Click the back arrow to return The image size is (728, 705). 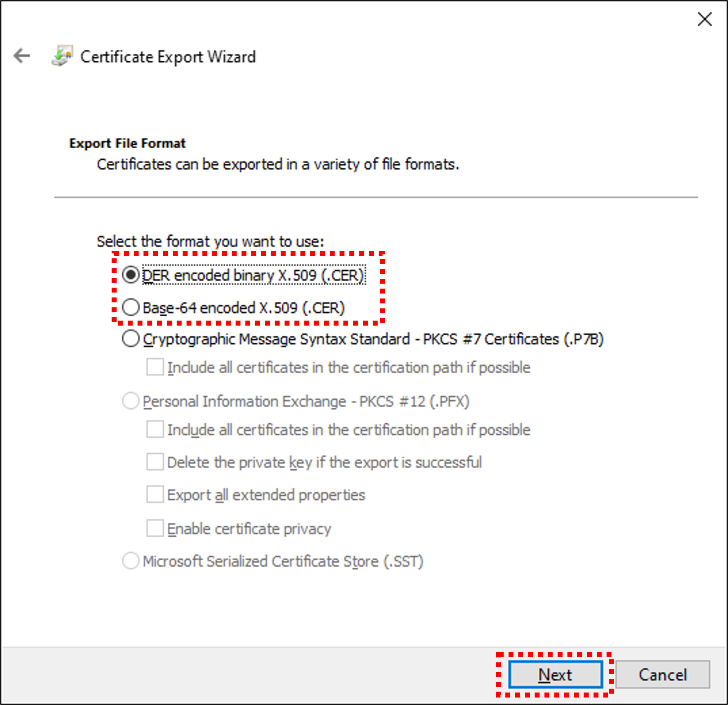click(x=21, y=56)
